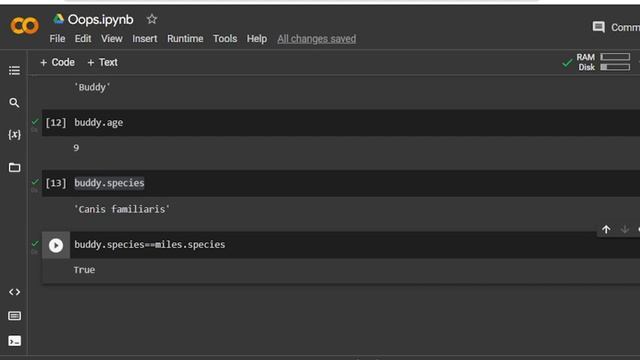
Task: Move the selected cell down
Action: (x=624, y=229)
